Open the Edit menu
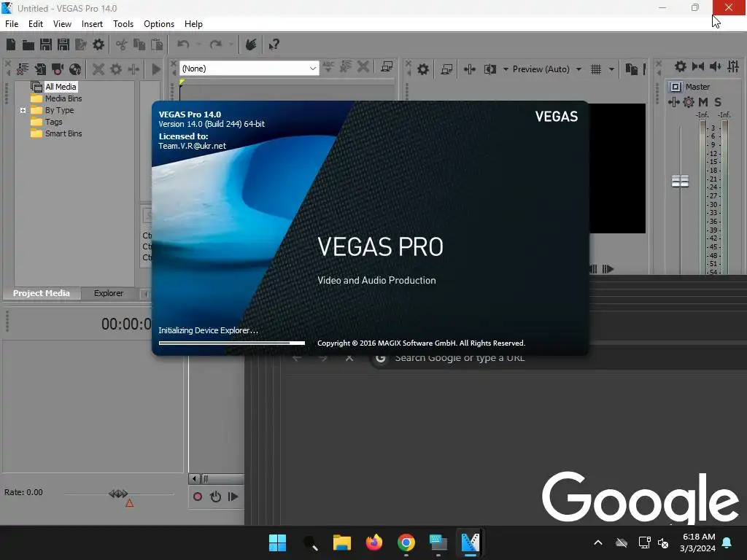 point(36,24)
